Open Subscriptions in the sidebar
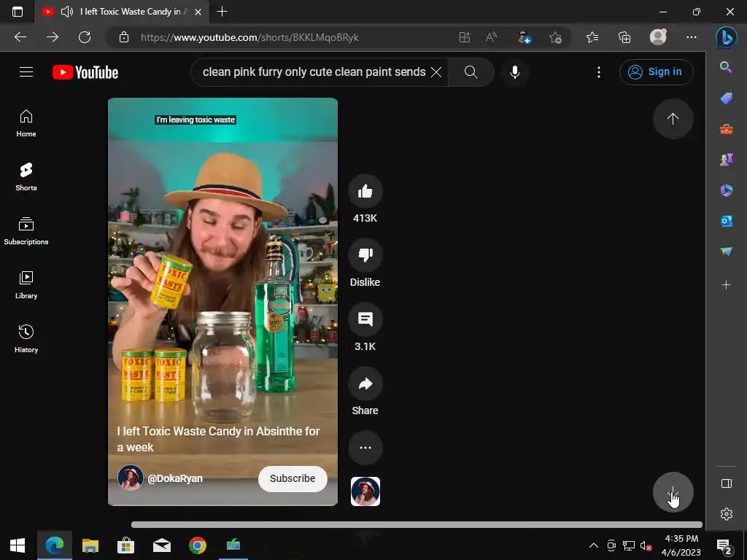 click(x=26, y=231)
